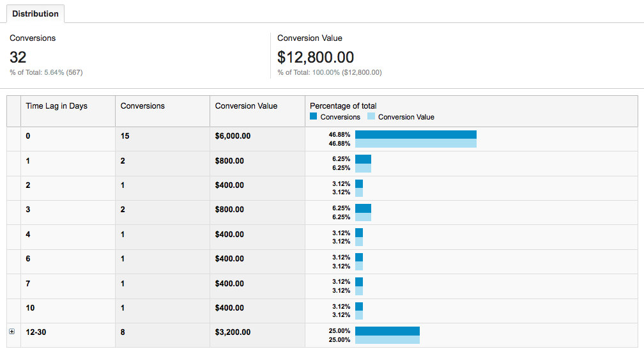Click the Conversions column header
The width and height of the screenshot is (644, 356).
pos(142,106)
